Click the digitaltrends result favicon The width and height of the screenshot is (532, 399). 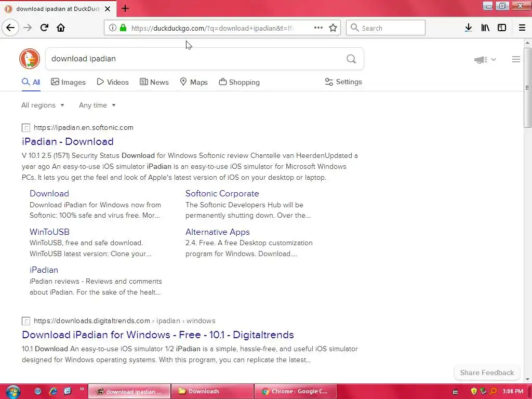pyautogui.click(x=26, y=321)
